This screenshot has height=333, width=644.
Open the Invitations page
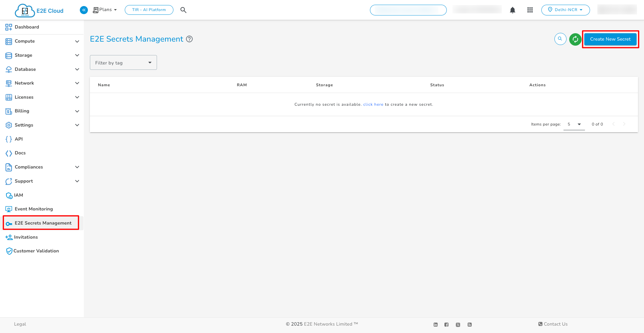tap(26, 237)
